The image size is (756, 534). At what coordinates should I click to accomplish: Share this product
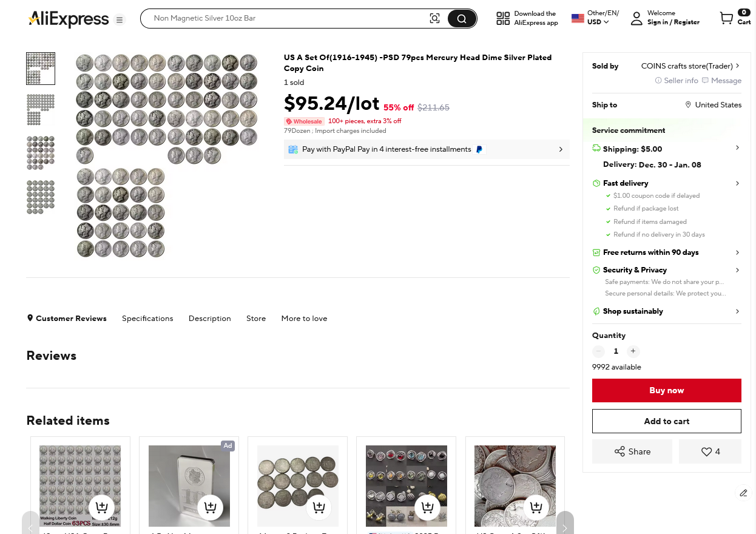coord(632,451)
